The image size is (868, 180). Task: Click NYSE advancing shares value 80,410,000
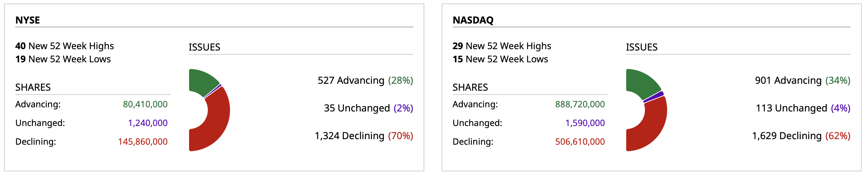[x=145, y=104]
